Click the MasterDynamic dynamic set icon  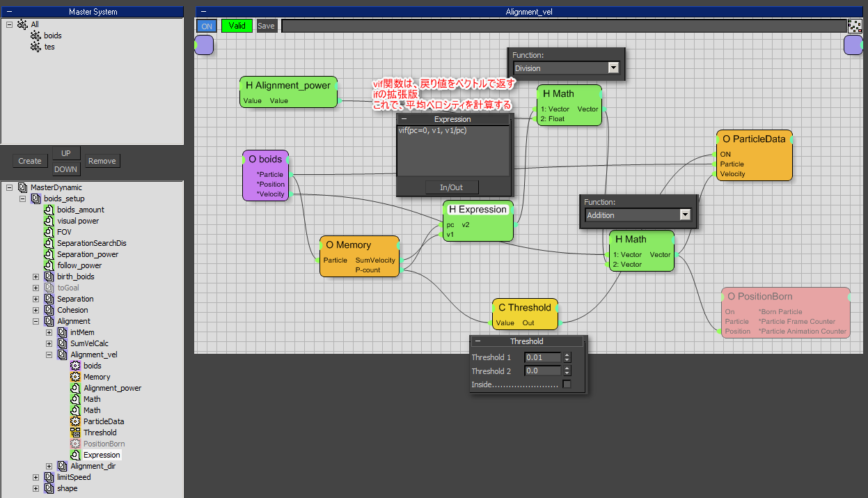23,187
